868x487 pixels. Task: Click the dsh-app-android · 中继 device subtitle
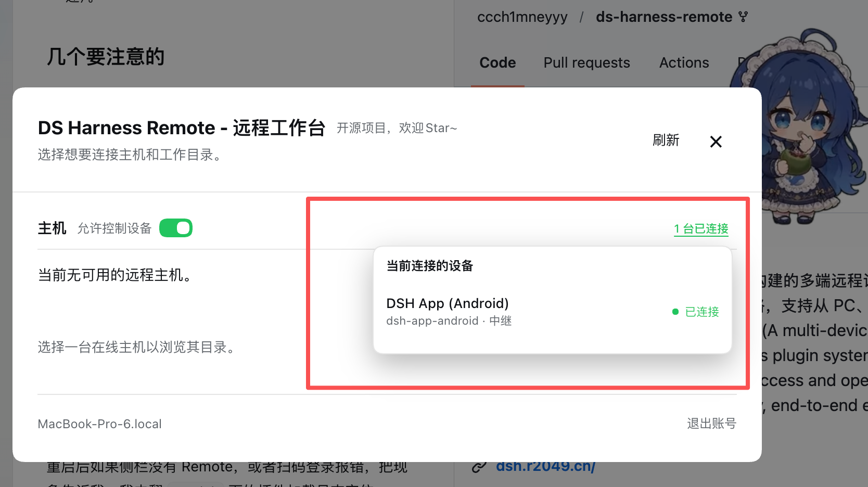pyautogui.click(x=449, y=321)
